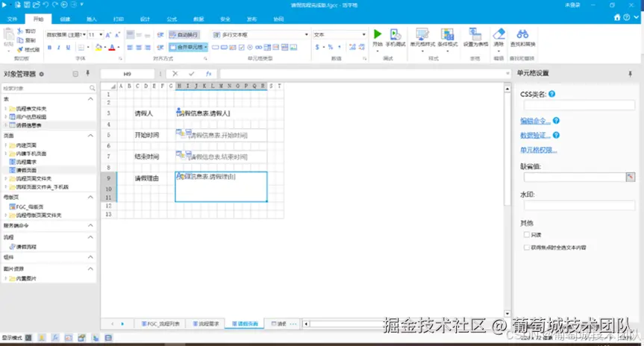Switch to the 发布 ribbon tab
The width and height of the screenshot is (644, 346).
tap(251, 19)
